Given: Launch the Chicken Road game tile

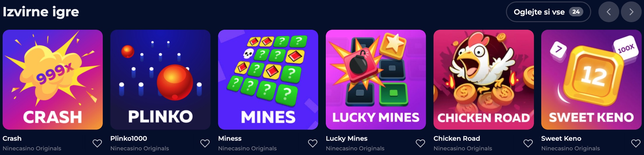Looking at the screenshot, I should [483, 80].
